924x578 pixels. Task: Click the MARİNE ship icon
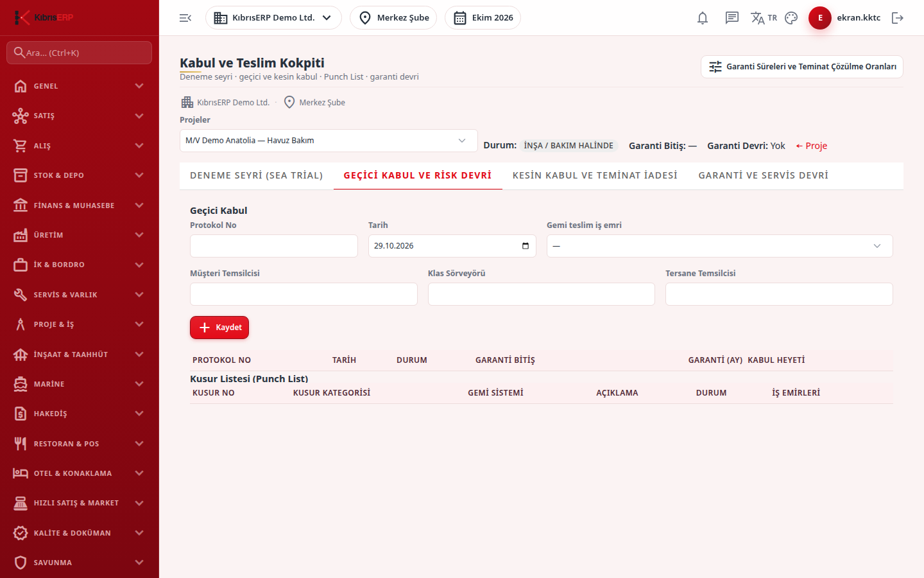[21, 384]
